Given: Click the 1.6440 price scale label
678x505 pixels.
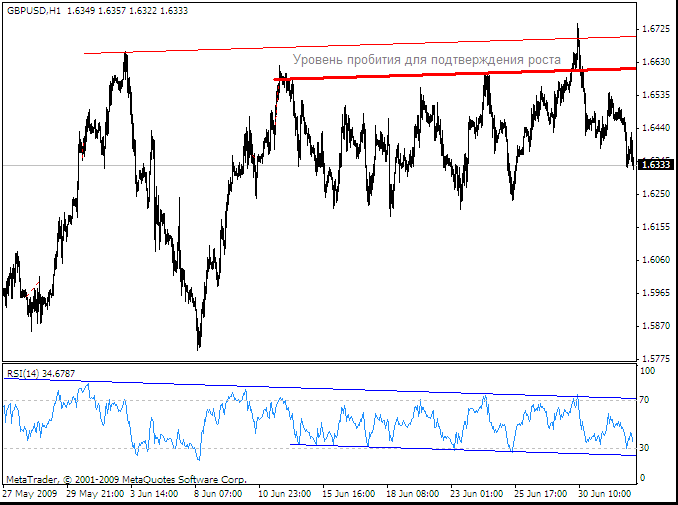Looking at the screenshot, I should [x=656, y=128].
